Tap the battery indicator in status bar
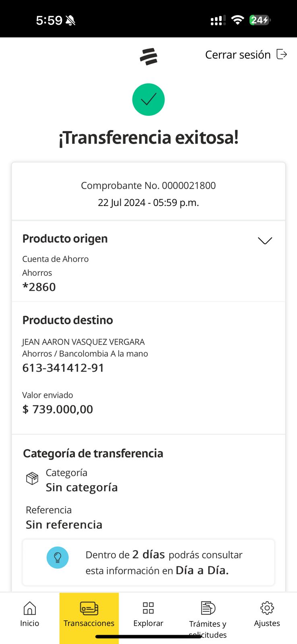The height and width of the screenshot is (644, 297). point(260,20)
